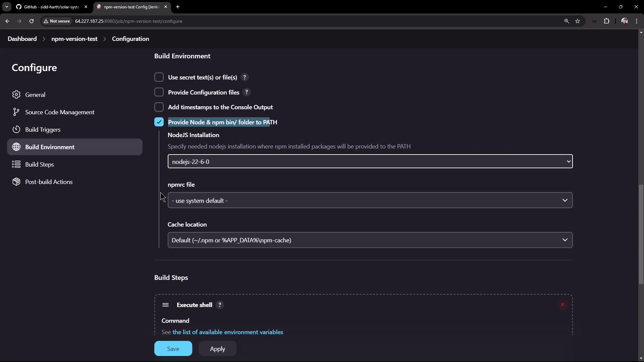Go to Dashboard in the breadcrumb
This screenshot has height=362, width=644.
pos(22,39)
